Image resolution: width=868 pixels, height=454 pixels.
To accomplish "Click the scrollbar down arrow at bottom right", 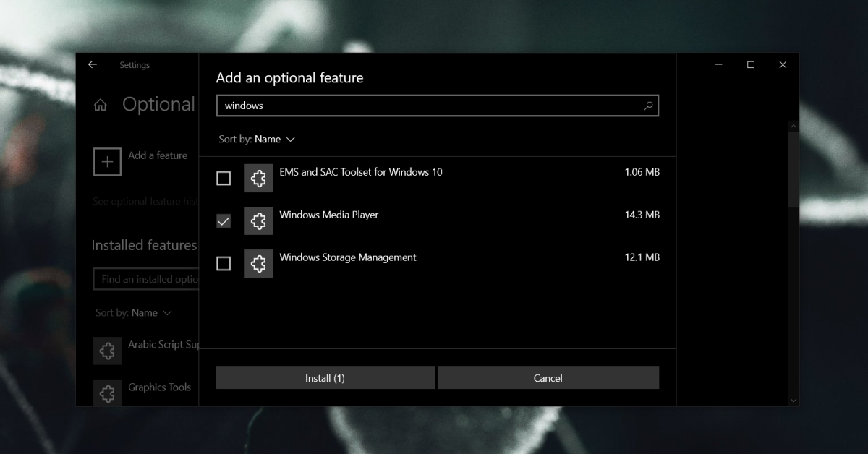I will pyautogui.click(x=793, y=400).
